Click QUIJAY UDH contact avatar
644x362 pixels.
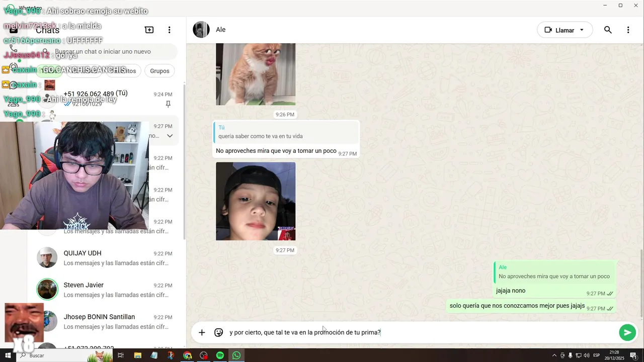tap(47, 257)
